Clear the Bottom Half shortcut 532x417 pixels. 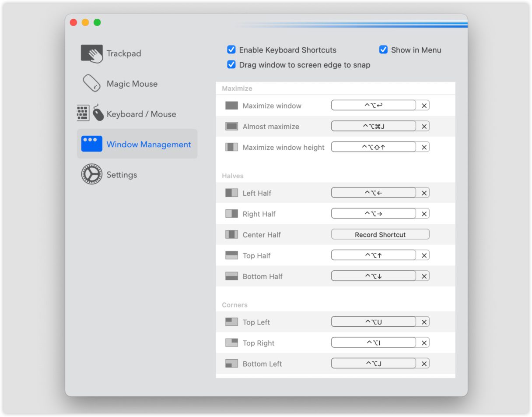(423, 276)
